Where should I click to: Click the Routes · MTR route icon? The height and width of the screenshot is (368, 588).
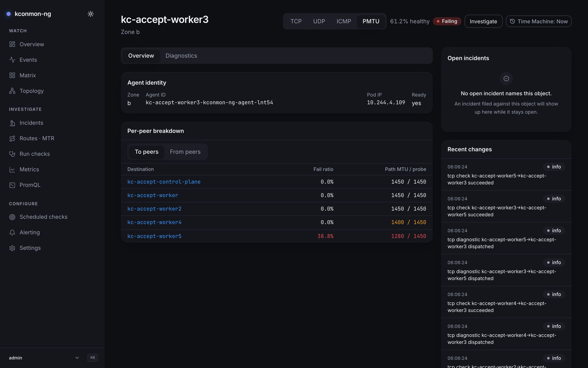click(x=12, y=138)
